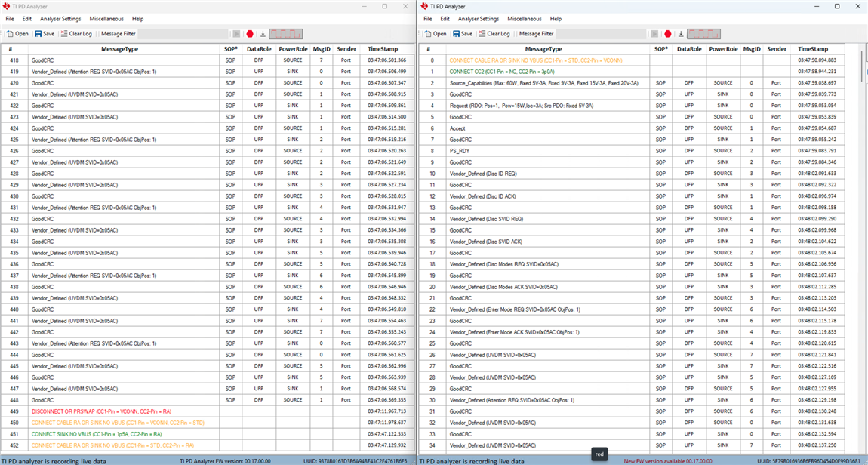This screenshot has width=868, height=465.
Task: Save the log in the left window
Action: (x=45, y=34)
